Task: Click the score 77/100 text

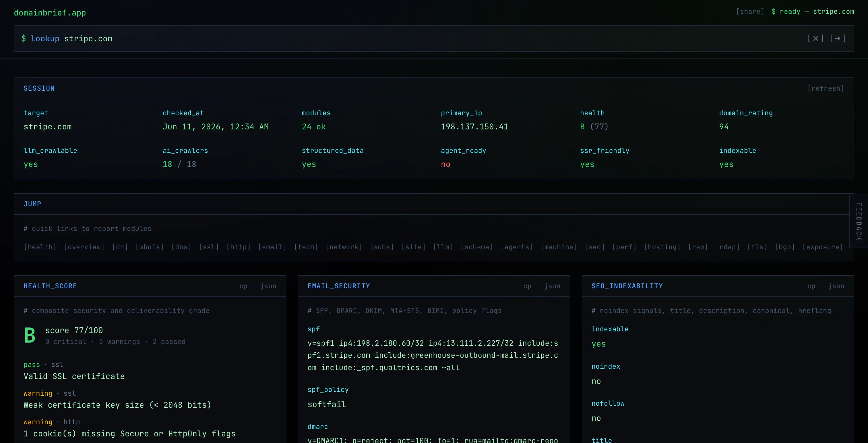Action: pyautogui.click(x=74, y=330)
